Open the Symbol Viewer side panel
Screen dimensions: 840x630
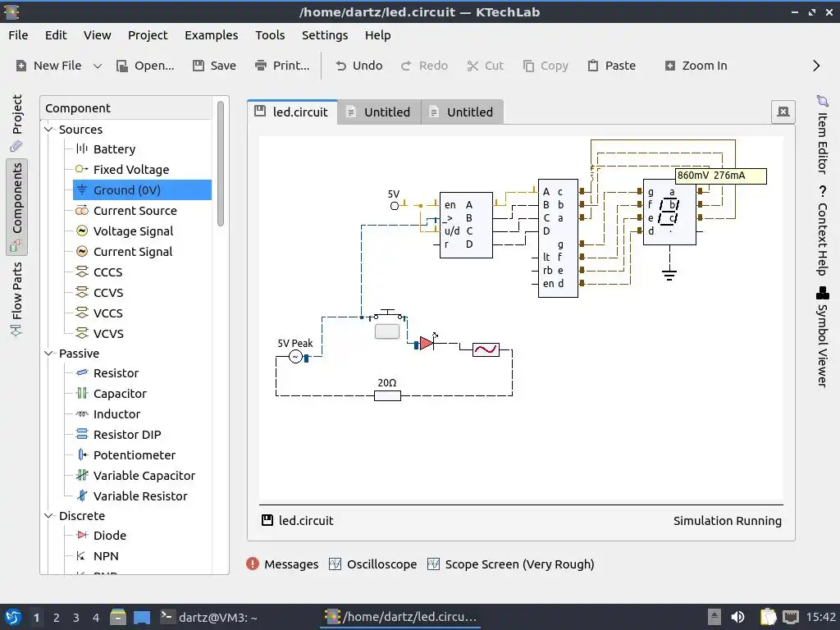point(822,337)
